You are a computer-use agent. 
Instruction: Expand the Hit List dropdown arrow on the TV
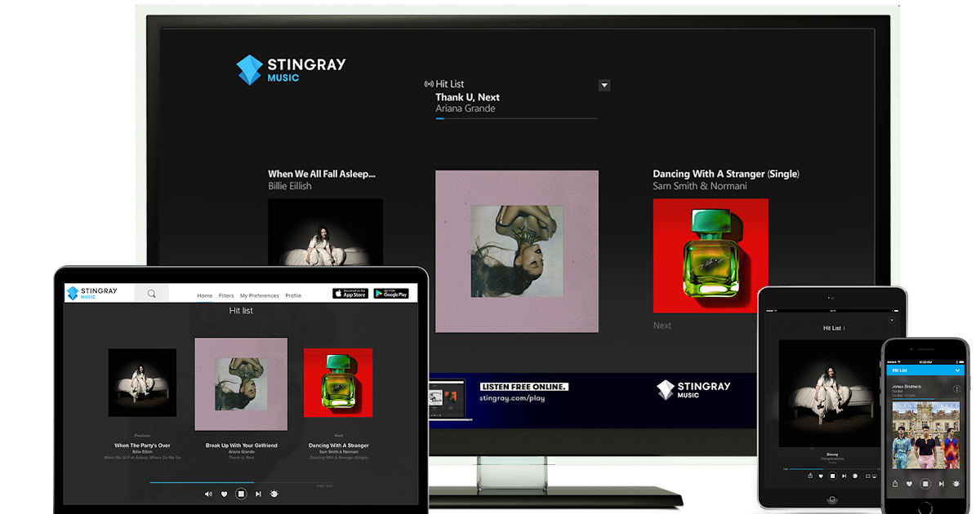coord(604,85)
